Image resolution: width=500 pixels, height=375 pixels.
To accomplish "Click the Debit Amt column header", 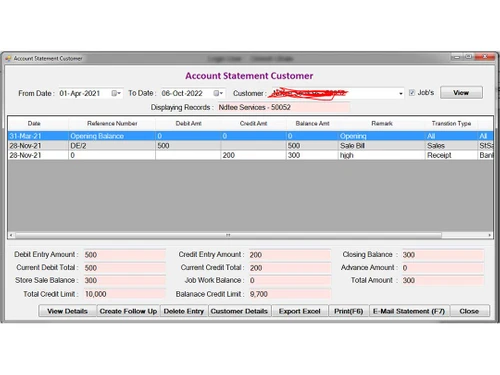I will (188, 123).
